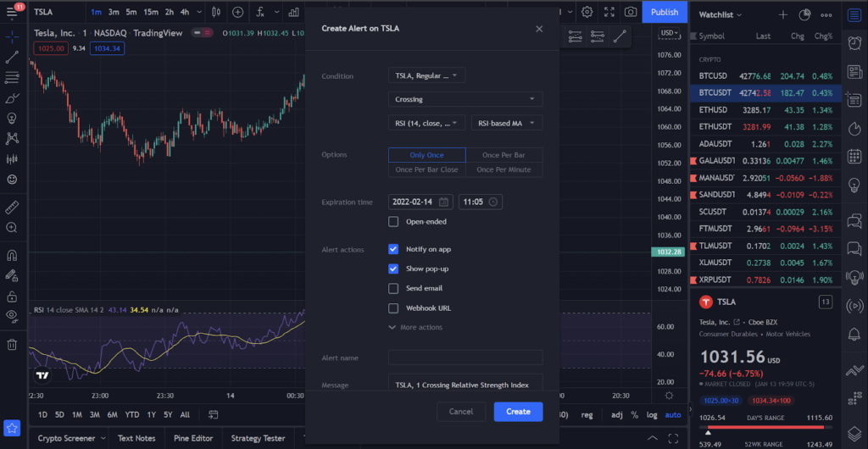Select the 5m timeframe
The height and width of the screenshot is (449, 868).
pos(131,12)
